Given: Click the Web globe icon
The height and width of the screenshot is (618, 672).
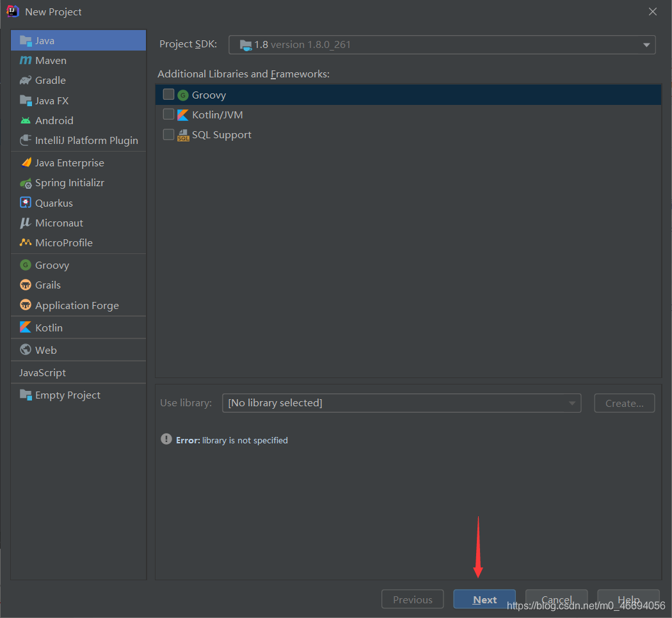Looking at the screenshot, I should [x=26, y=349].
